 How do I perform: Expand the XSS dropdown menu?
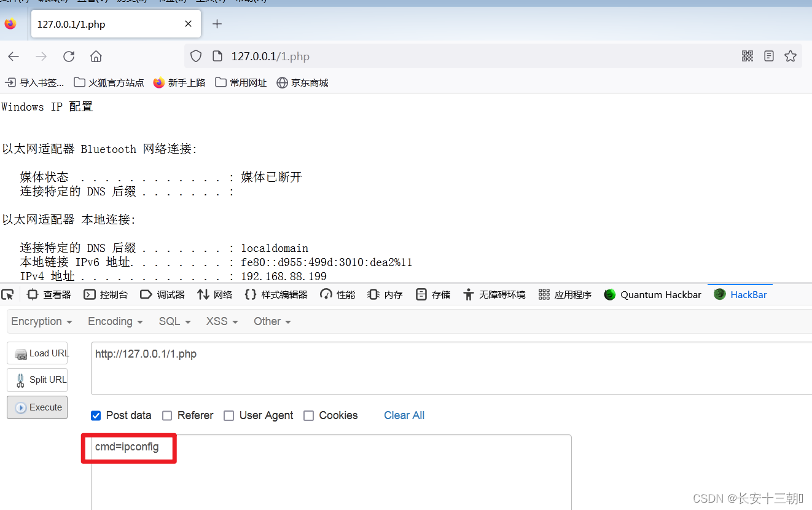(x=222, y=321)
